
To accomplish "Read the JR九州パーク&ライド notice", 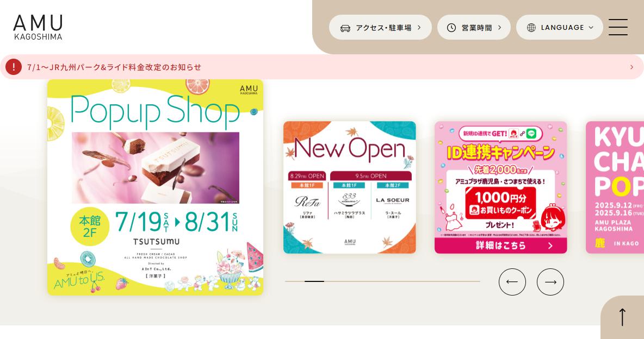I will point(114,67).
